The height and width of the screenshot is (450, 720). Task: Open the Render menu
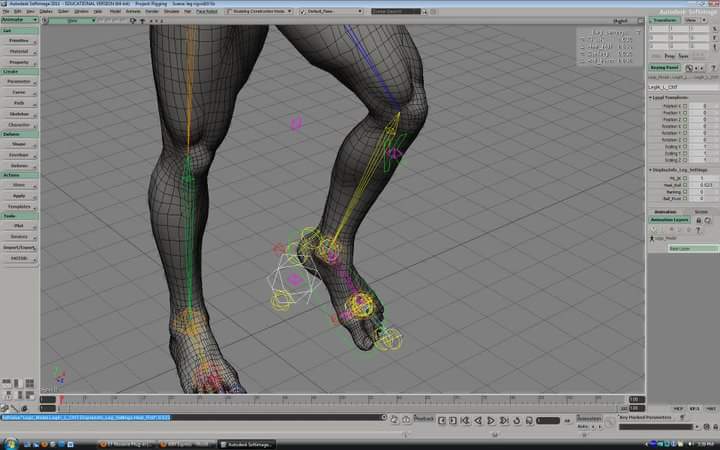pyautogui.click(x=152, y=11)
